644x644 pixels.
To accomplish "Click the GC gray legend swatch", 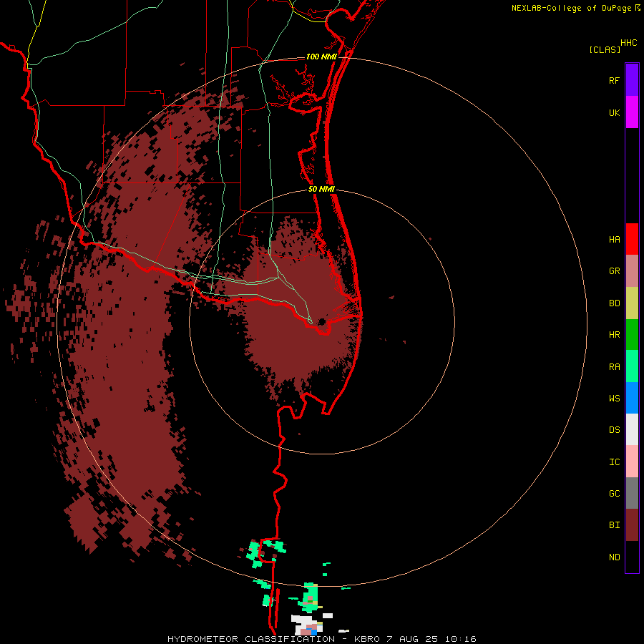I will tap(632, 493).
